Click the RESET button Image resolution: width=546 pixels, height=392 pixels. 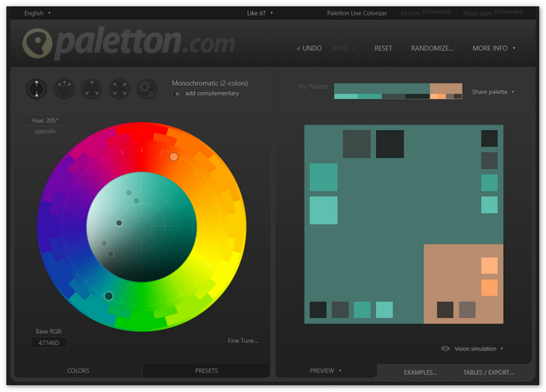pyautogui.click(x=383, y=48)
